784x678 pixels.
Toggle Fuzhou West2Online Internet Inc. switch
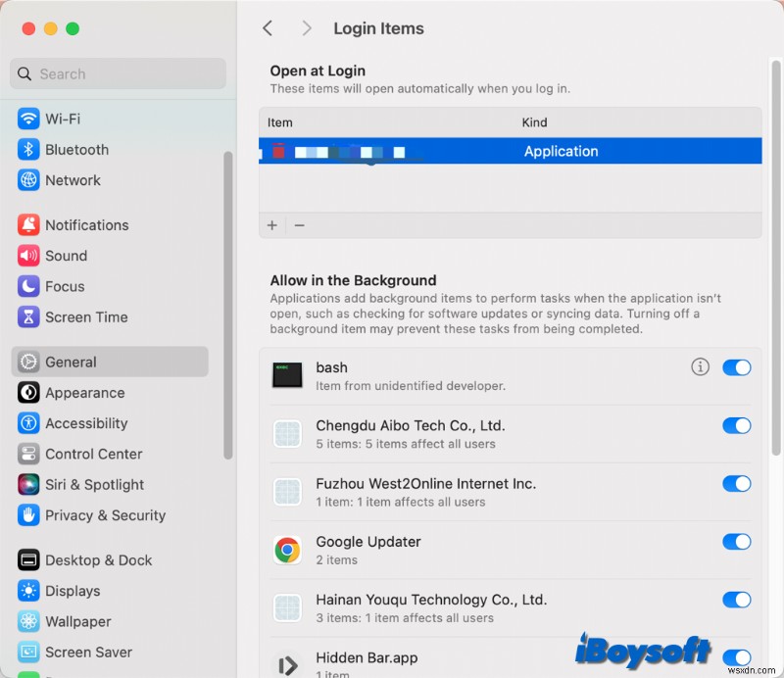[x=737, y=483]
